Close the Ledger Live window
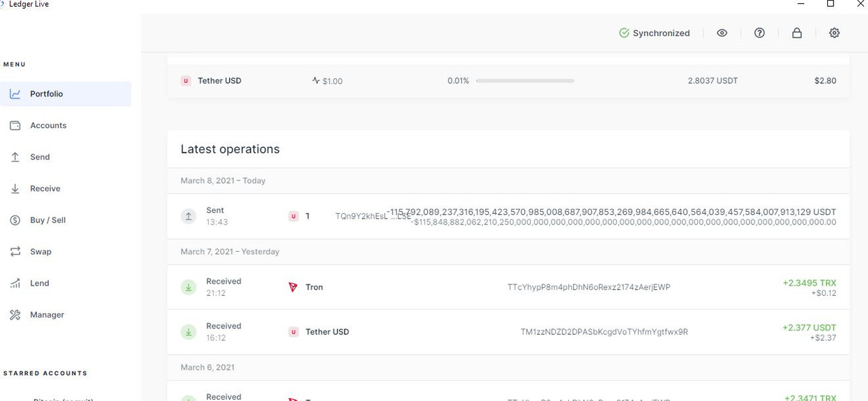This screenshot has width=868, height=401. pyautogui.click(x=861, y=3)
